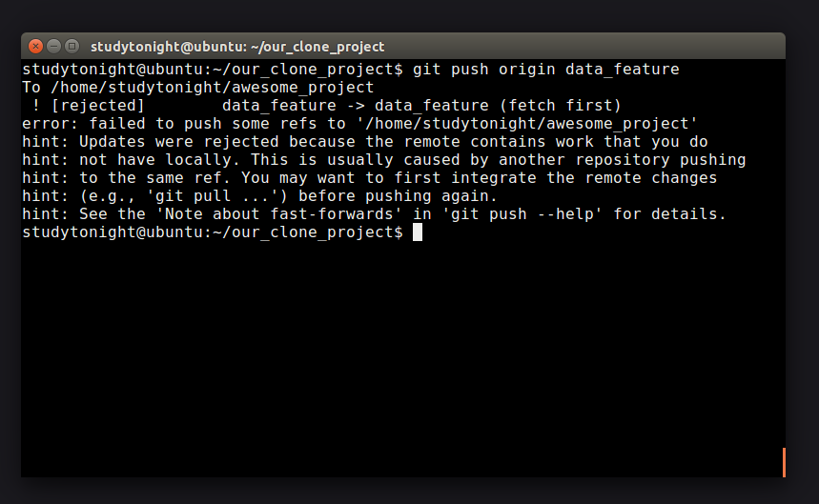The height and width of the screenshot is (504, 819).
Task: Click the '(fetch first)' message
Action: (560, 106)
